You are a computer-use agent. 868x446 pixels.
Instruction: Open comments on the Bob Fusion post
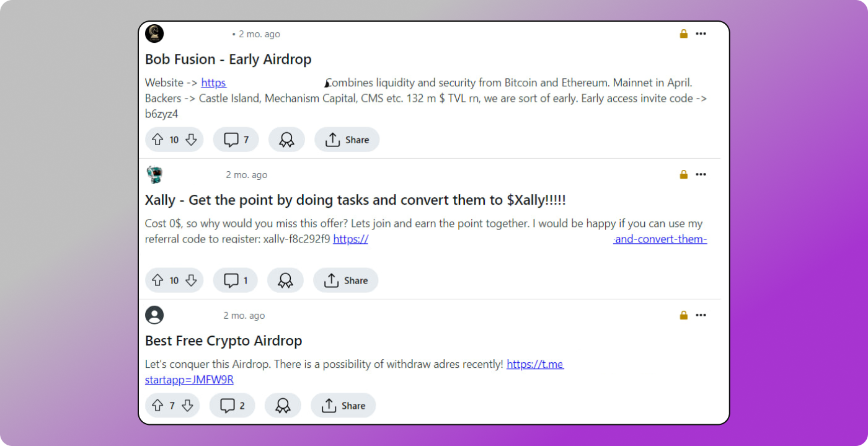pyautogui.click(x=236, y=140)
